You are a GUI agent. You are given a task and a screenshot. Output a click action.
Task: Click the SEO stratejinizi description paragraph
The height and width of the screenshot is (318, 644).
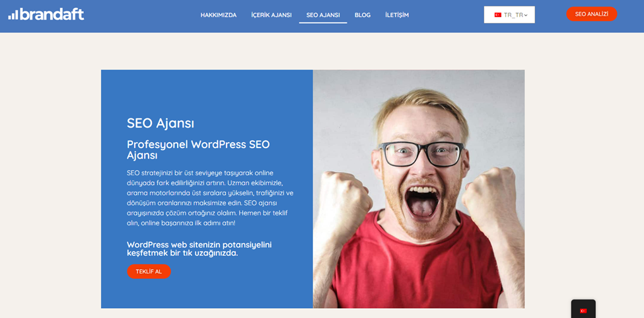click(x=210, y=198)
